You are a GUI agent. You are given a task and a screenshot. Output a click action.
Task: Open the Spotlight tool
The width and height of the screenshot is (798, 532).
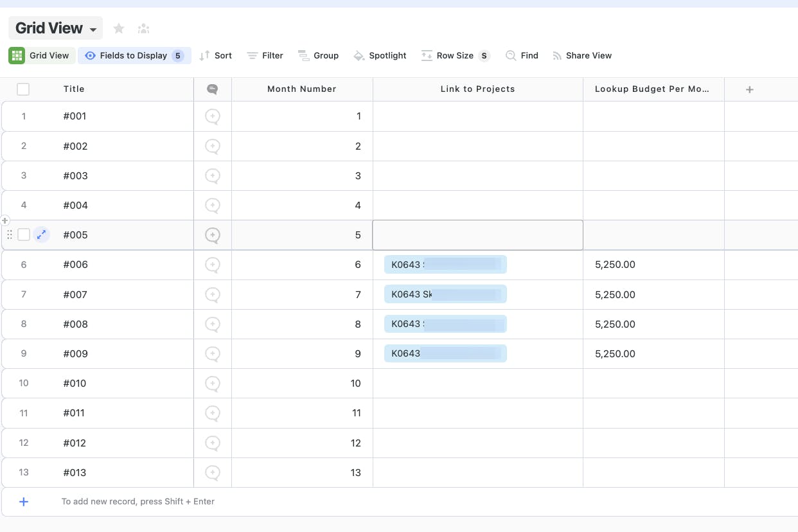click(380, 55)
